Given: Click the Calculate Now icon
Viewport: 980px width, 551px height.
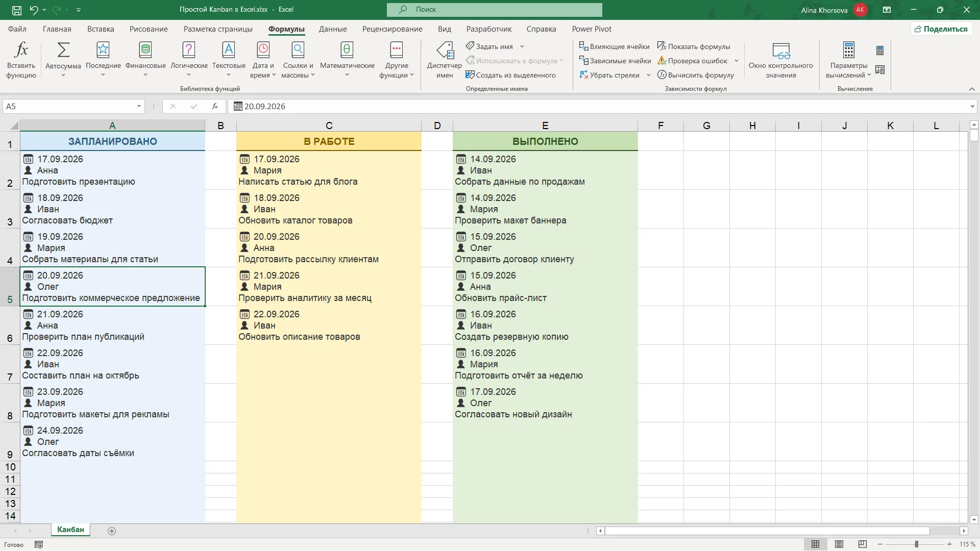Looking at the screenshot, I should (x=880, y=51).
